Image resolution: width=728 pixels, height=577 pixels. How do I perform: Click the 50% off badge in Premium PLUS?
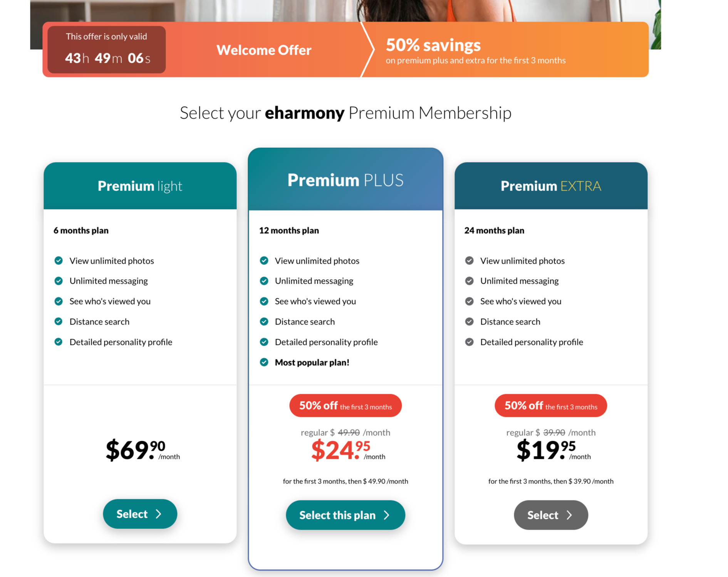pos(345,405)
